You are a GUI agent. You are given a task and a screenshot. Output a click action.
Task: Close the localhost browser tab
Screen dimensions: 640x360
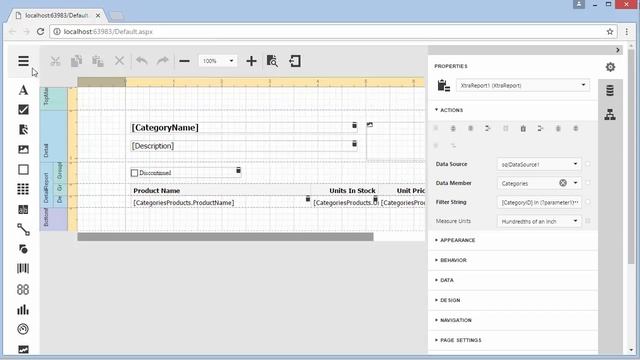pos(98,16)
